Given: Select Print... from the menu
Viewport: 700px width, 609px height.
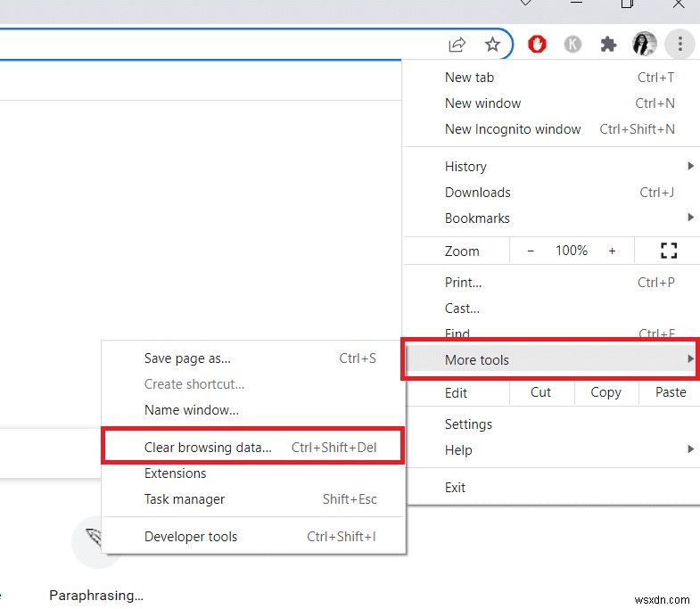Looking at the screenshot, I should [551, 283].
